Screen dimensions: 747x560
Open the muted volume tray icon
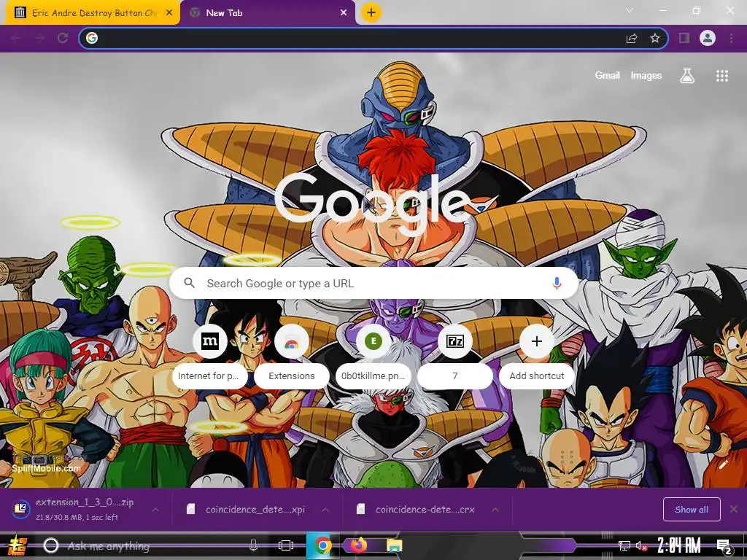coord(641,545)
